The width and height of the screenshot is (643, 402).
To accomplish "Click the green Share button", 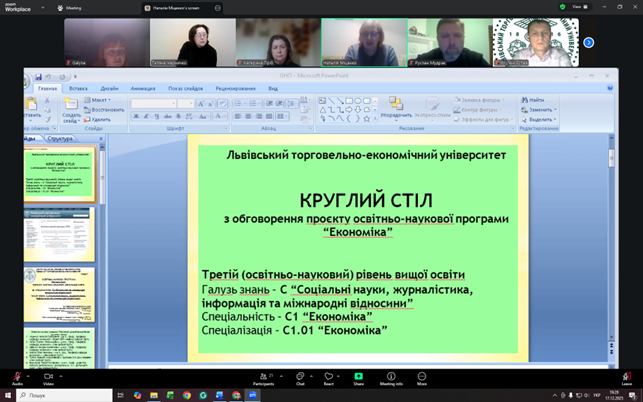I will click(358, 376).
